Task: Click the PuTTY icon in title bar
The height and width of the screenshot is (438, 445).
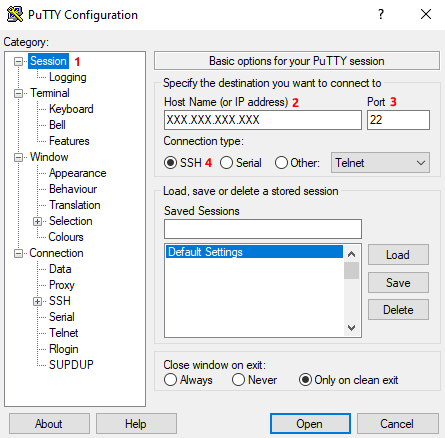Action: pyautogui.click(x=15, y=14)
